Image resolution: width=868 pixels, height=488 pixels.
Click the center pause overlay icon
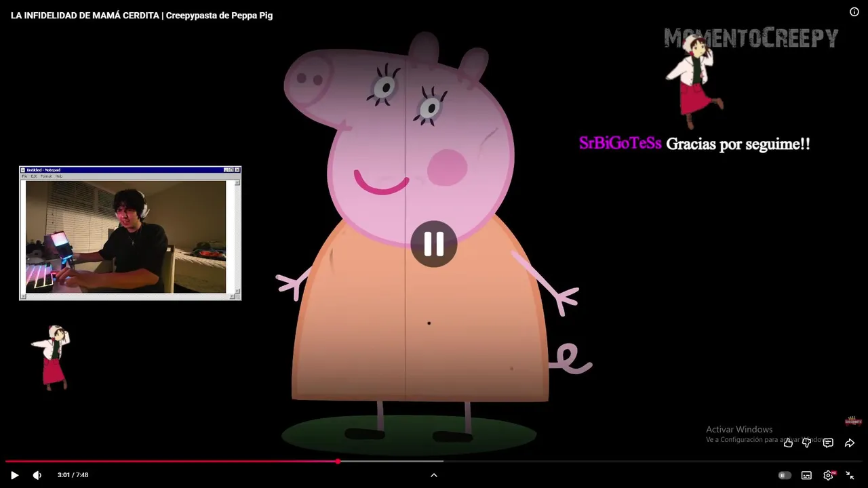click(x=434, y=244)
